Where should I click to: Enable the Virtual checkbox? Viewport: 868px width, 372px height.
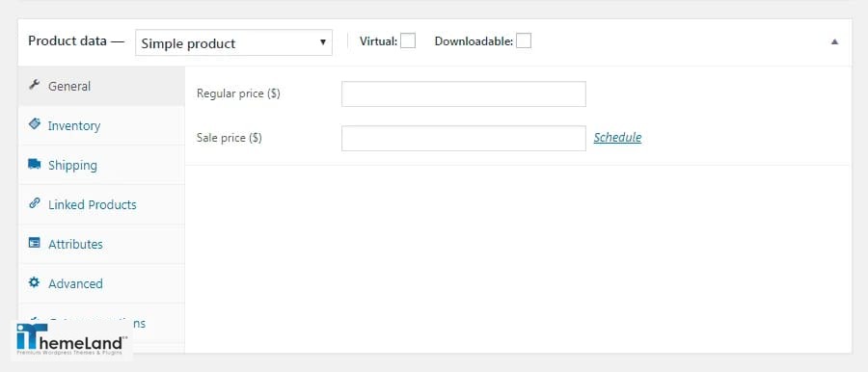408,41
